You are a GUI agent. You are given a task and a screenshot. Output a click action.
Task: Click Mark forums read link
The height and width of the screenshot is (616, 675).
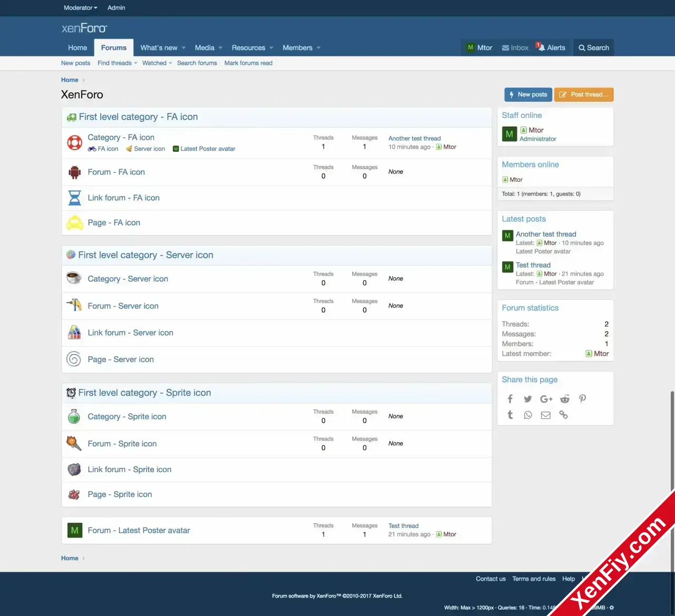pos(248,63)
